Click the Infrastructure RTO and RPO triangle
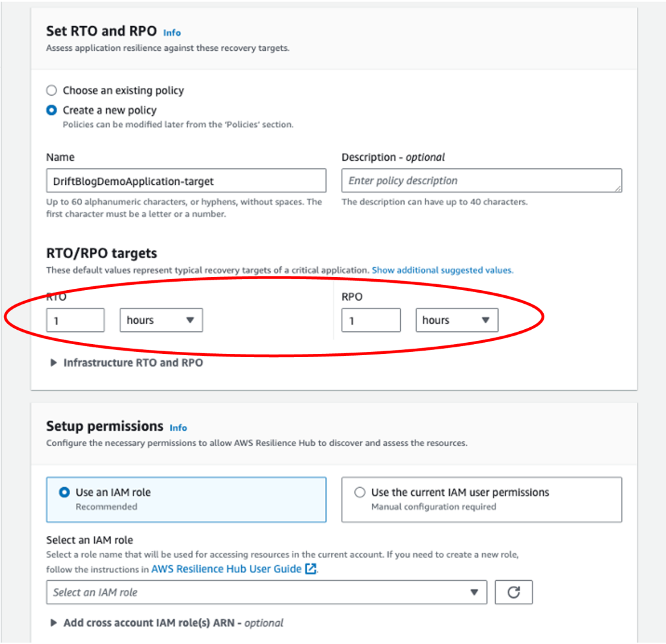The height and width of the screenshot is (644, 666). 53,362
